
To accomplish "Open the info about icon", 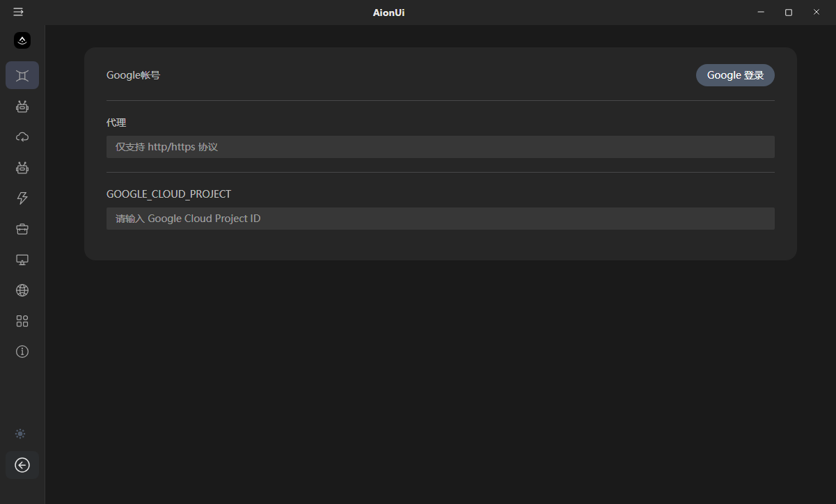I will point(22,352).
